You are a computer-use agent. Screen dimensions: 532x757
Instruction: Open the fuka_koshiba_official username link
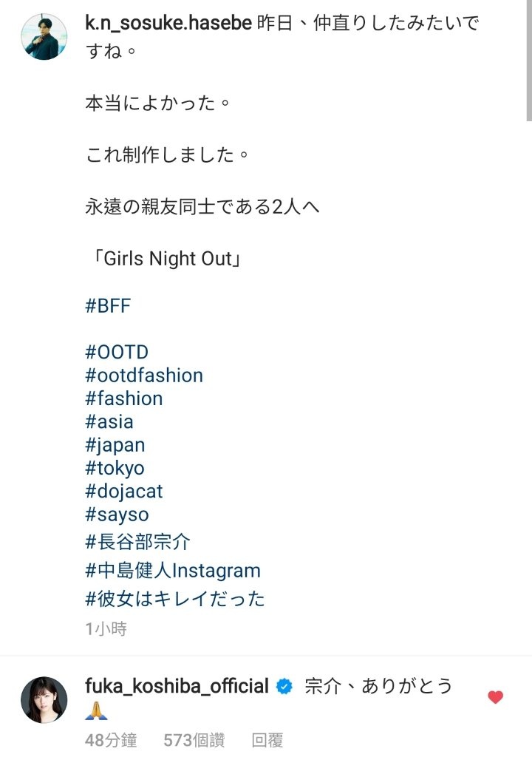[x=177, y=686]
